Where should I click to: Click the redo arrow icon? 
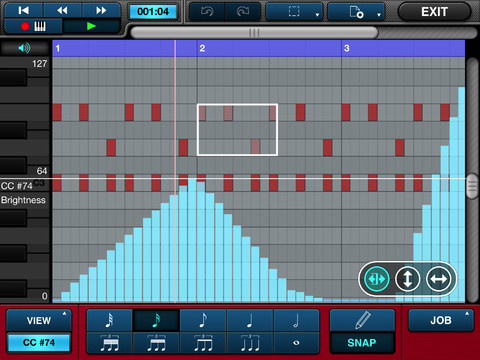[243, 12]
